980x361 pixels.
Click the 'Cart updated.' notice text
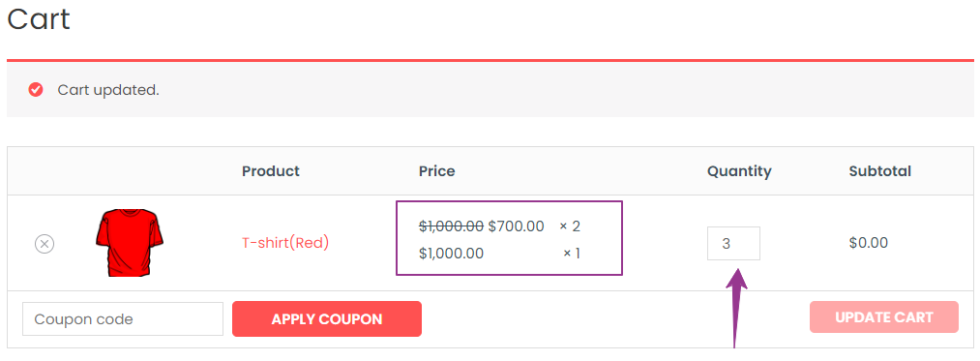point(108,90)
